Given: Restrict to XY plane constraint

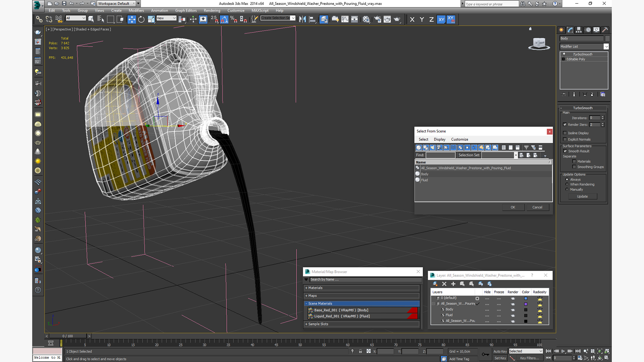Looking at the screenshot, I should (x=441, y=19).
